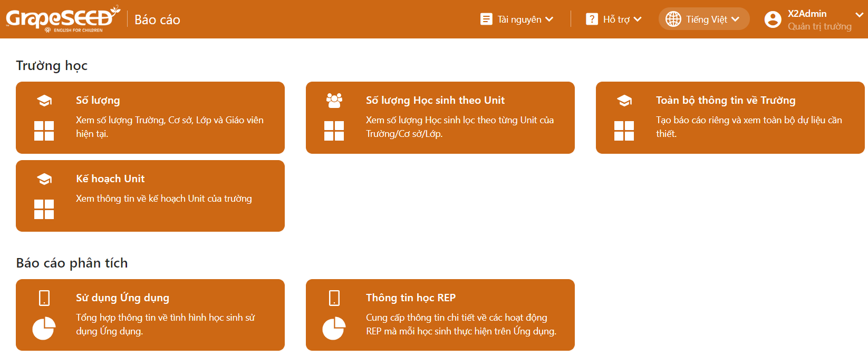The height and width of the screenshot is (356, 868).
Task: Open the Thông tin học REP title
Action: pyautogui.click(x=411, y=298)
